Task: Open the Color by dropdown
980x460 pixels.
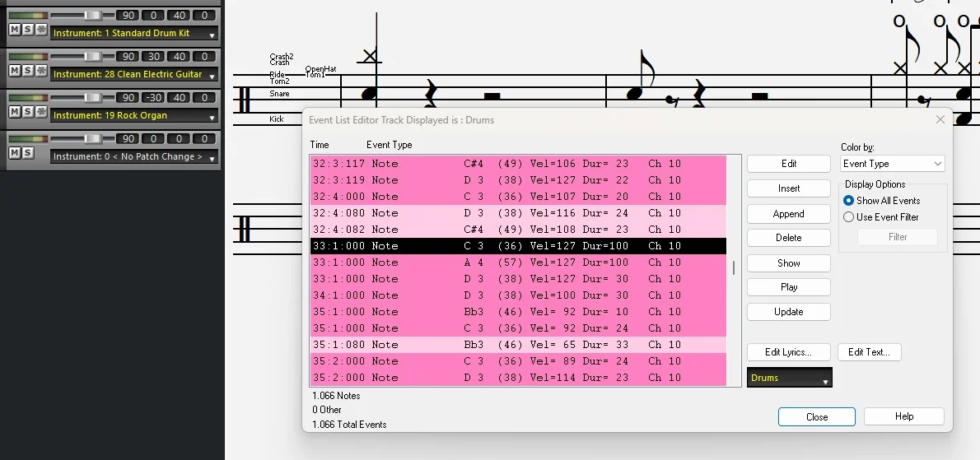Action: click(892, 164)
